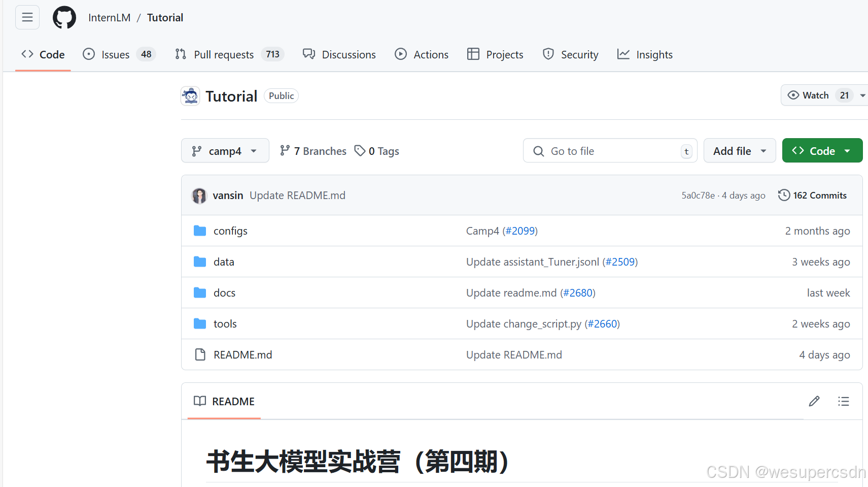This screenshot has height=487, width=868.
Task: Click the '3 weeks ago' timestamp for data
Action: 821,262
